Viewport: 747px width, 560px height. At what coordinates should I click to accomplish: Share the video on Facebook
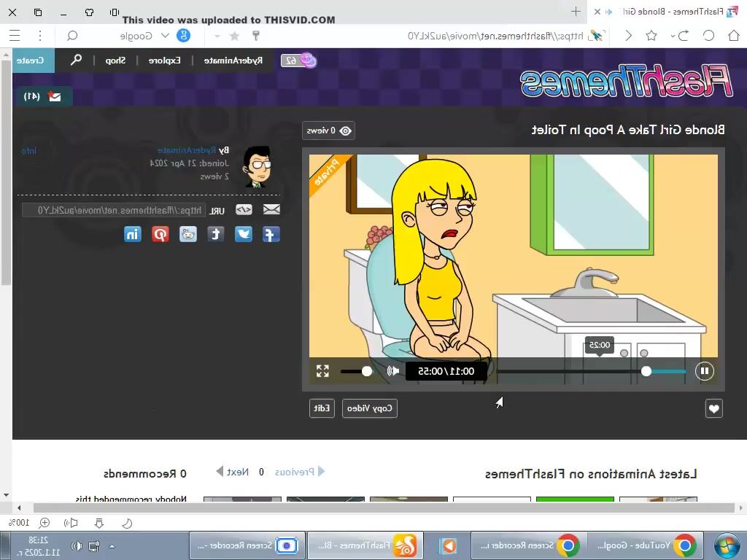click(x=271, y=234)
